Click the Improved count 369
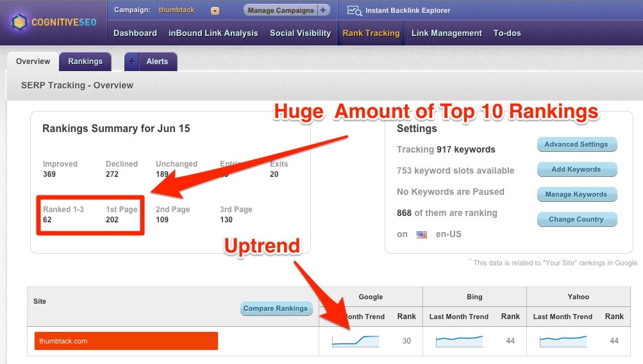Viewport: 643px width, 364px height. (49, 174)
